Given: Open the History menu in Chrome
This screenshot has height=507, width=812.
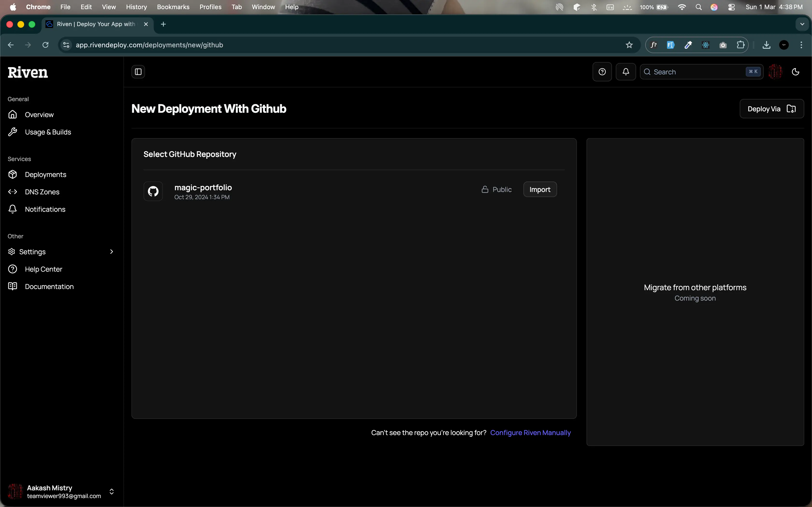Looking at the screenshot, I should click(x=136, y=7).
